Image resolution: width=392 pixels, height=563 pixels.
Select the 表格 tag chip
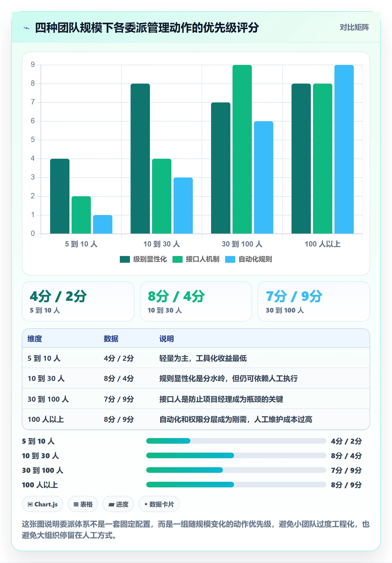83,504
